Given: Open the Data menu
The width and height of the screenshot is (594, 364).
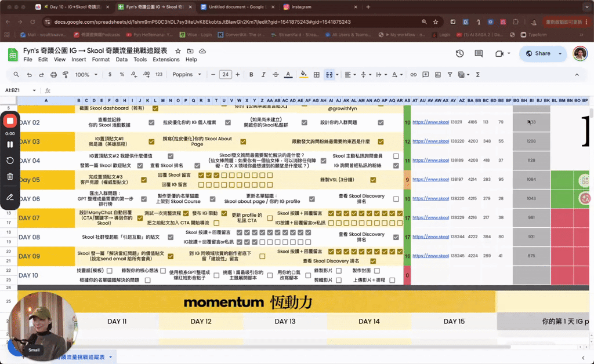Looking at the screenshot, I should 122,59.
